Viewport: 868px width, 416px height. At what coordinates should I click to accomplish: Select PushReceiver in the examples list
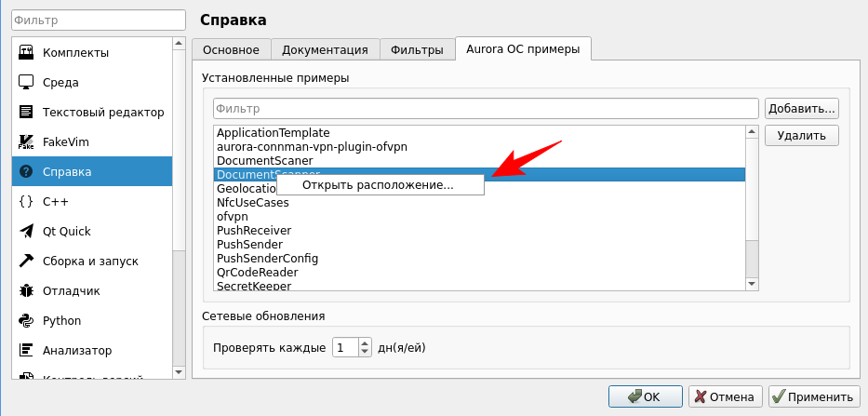254,230
